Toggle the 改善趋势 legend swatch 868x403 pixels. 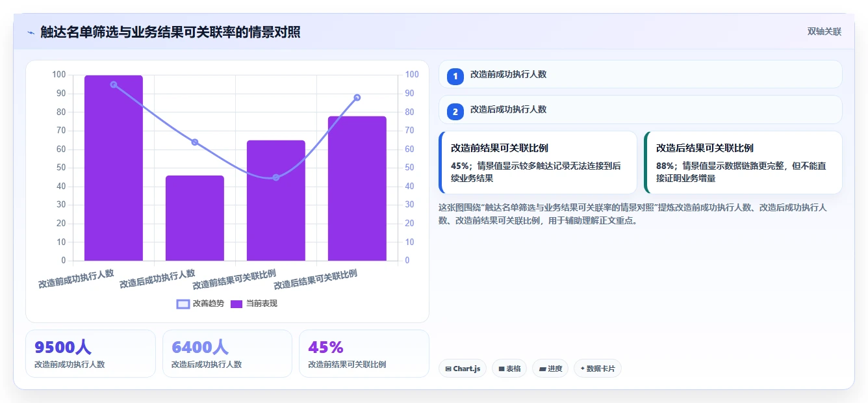[183, 304]
